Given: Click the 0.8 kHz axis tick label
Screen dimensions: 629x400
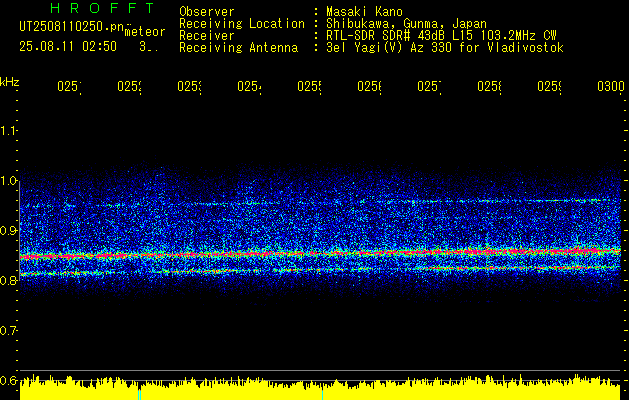Looking at the screenshot, I should (x=8, y=281).
